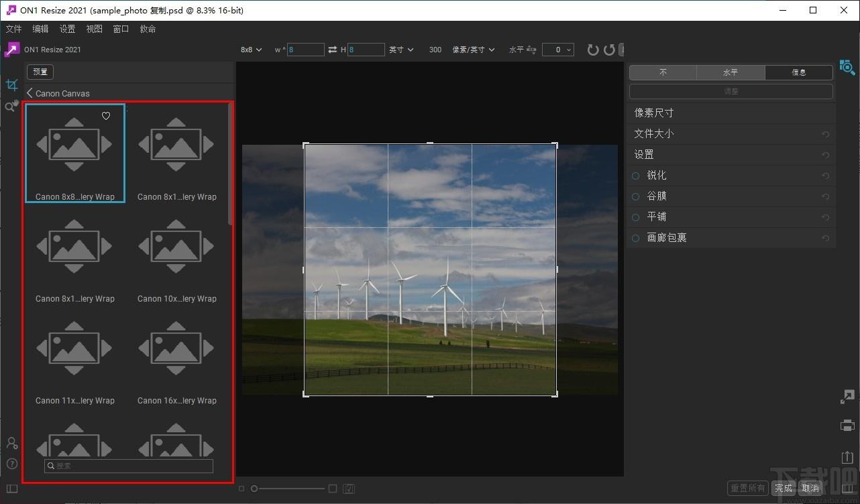Screen dimensions: 860x504
Task: Click the Print icon on right edge
Action: pos(847,426)
